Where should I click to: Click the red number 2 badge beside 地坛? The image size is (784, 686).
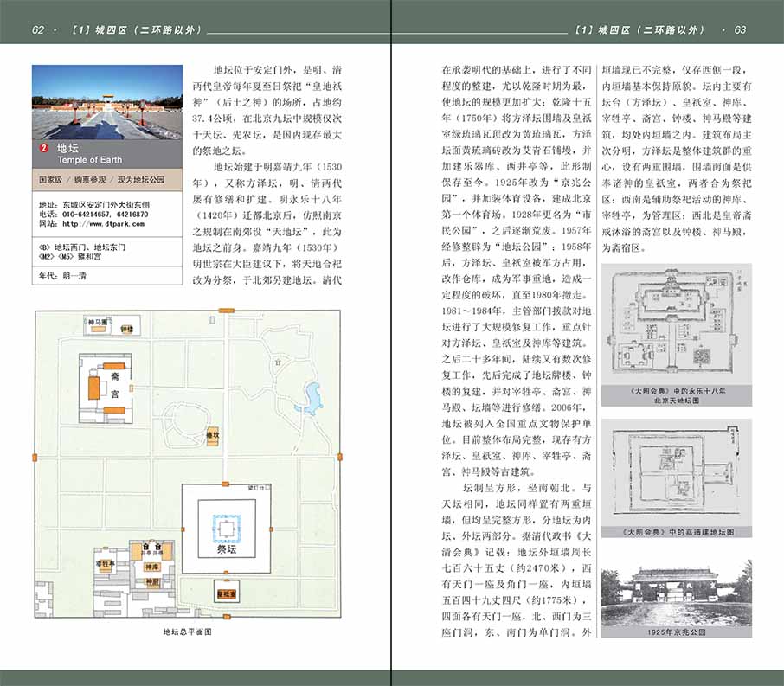[x=44, y=148]
